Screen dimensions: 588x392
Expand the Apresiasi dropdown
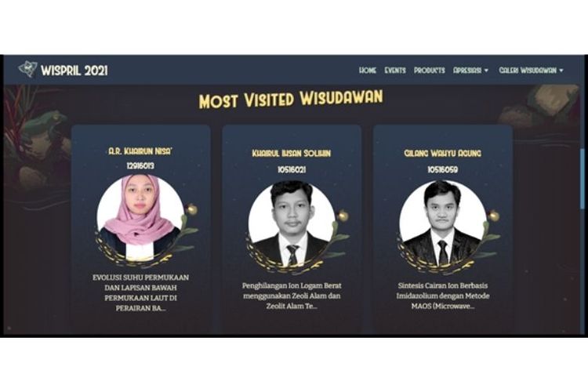point(470,70)
